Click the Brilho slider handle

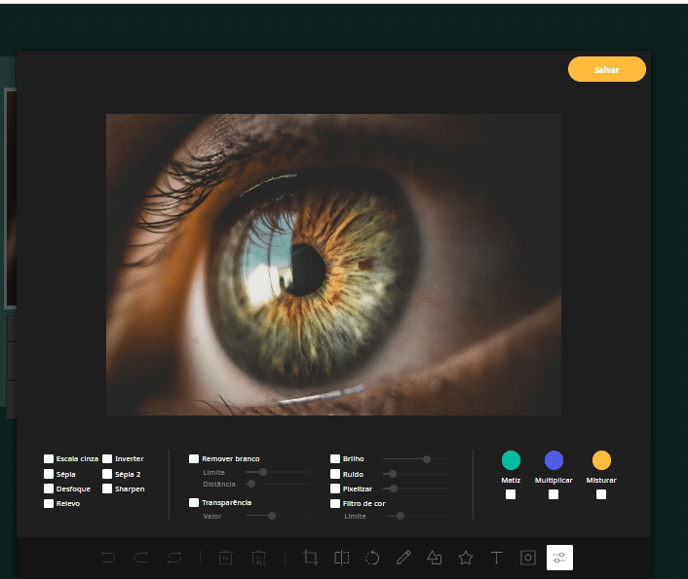426,459
